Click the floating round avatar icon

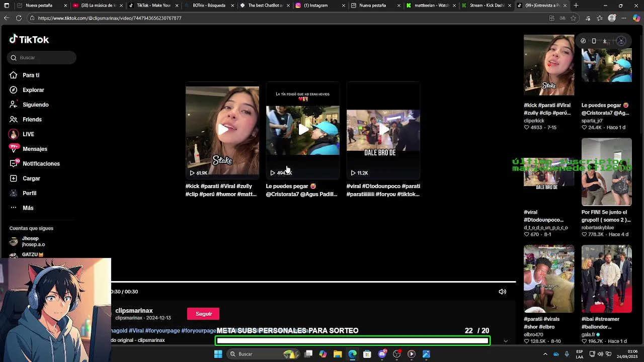[x=621, y=41]
